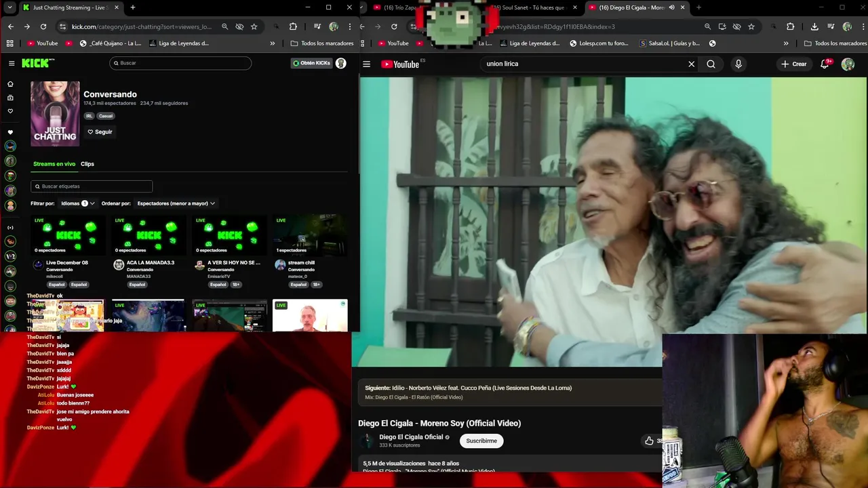Subscribe with the Suscribirme button
The image size is (868, 488).
tap(481, 441)
